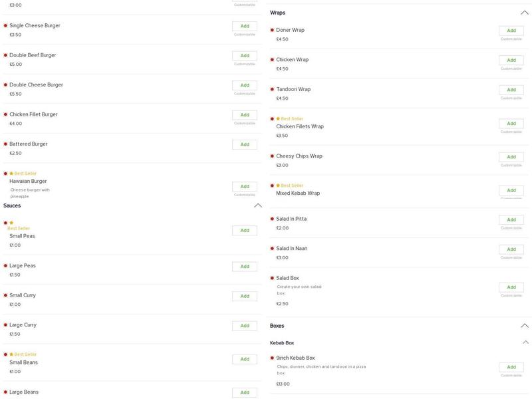Collapse the Wraps section chevron
Viewport: 532px width, 399px height.
524,13
